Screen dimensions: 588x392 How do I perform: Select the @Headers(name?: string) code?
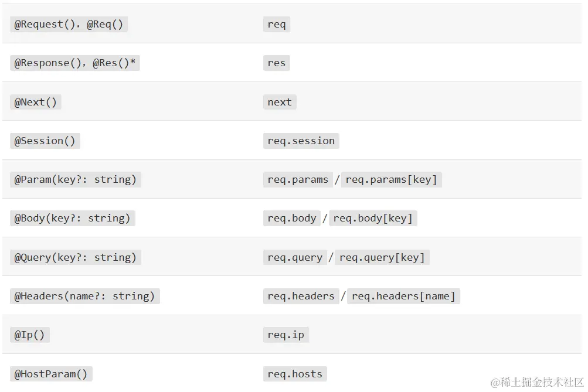pyautogui.click(x=85, y=296)
